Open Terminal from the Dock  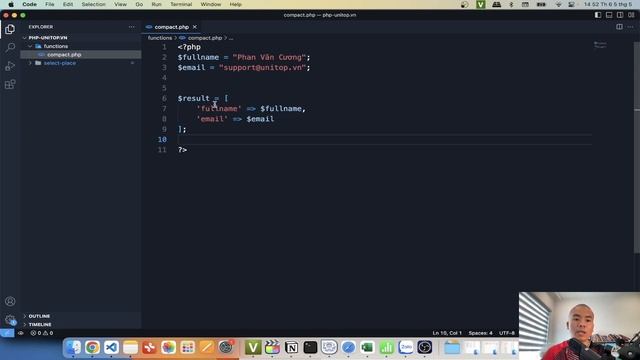[310, 347]
